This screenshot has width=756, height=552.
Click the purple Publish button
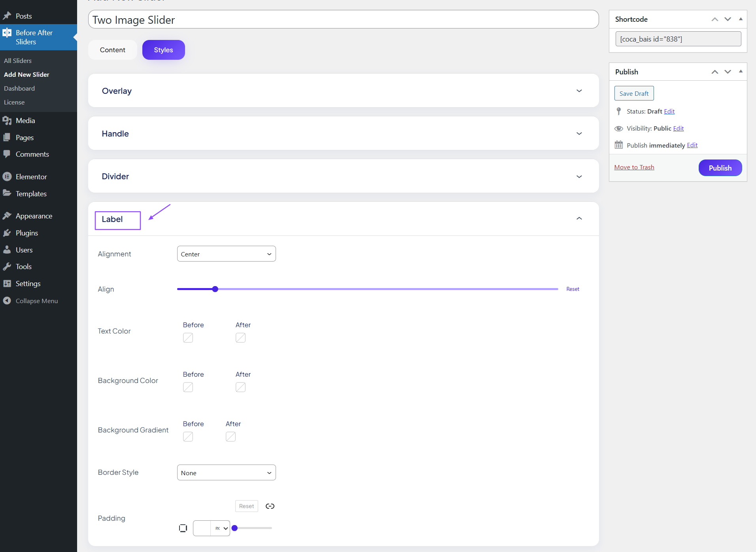pos(720,168)
